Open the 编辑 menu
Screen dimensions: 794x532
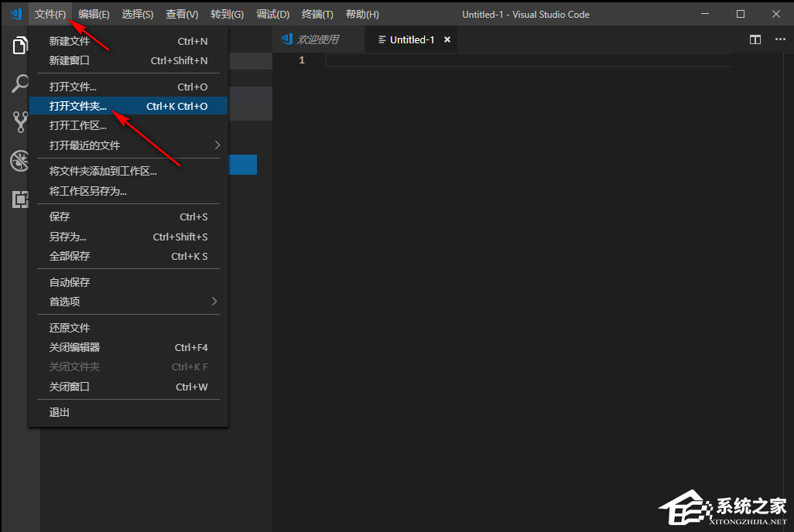94,13
